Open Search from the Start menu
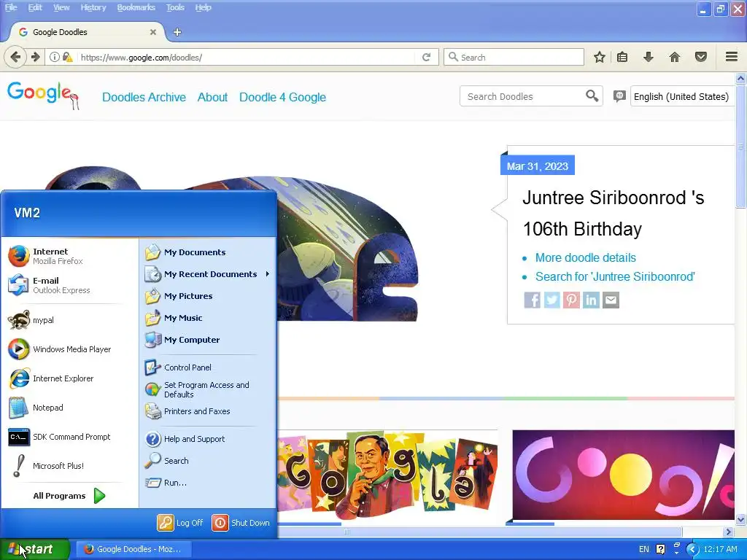Image resolution: width=747 pixels, height=560 pixels. tap(208, 461)
